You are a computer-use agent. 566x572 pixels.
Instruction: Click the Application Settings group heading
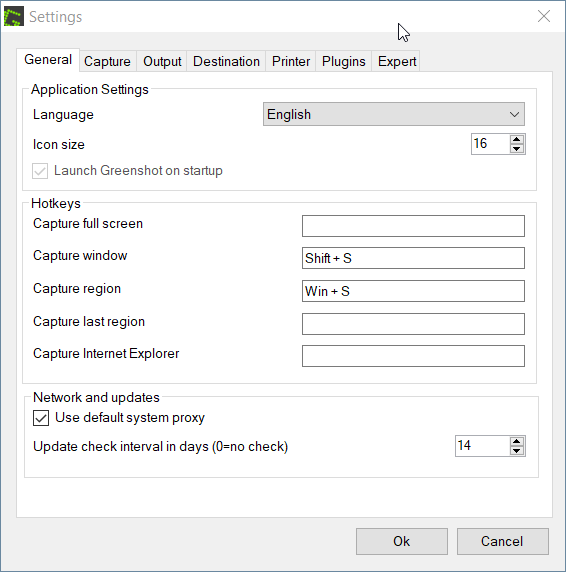click(x=90, y=89)
